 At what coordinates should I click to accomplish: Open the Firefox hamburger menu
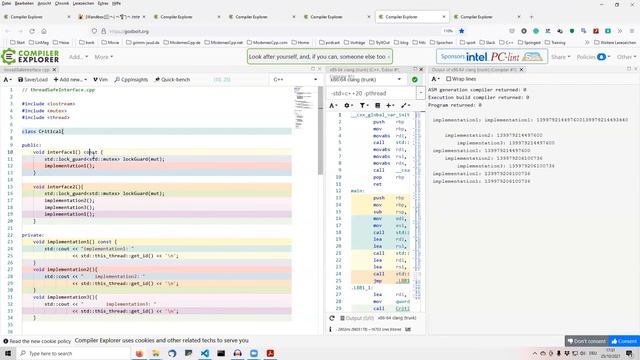click(x=632, y=31)
